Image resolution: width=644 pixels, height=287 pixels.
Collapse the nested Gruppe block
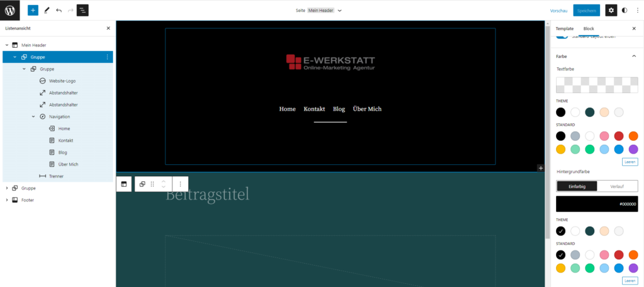24,69
